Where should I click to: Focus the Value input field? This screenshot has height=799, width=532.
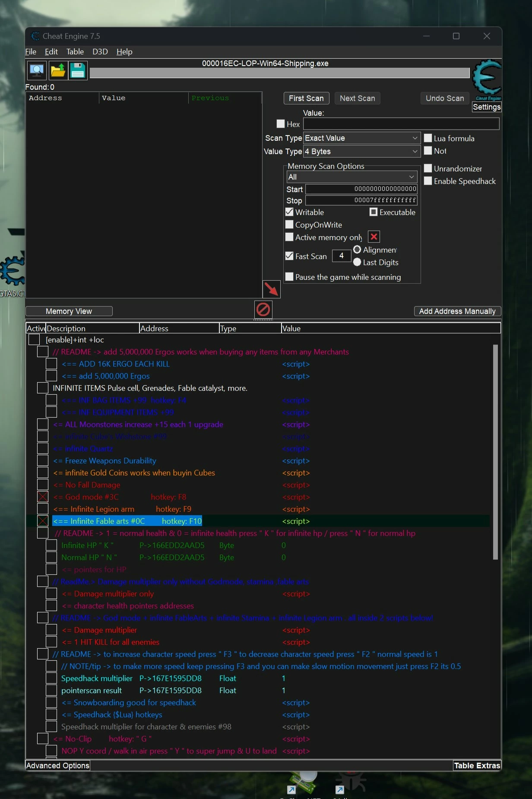pyautogui.click(x=401, y=124)
